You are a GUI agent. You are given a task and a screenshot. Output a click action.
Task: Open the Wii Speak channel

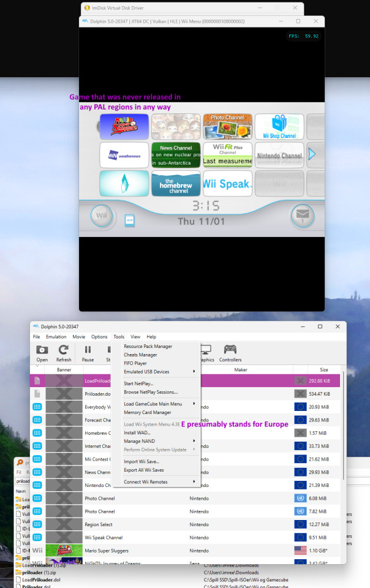pos(227,183)
